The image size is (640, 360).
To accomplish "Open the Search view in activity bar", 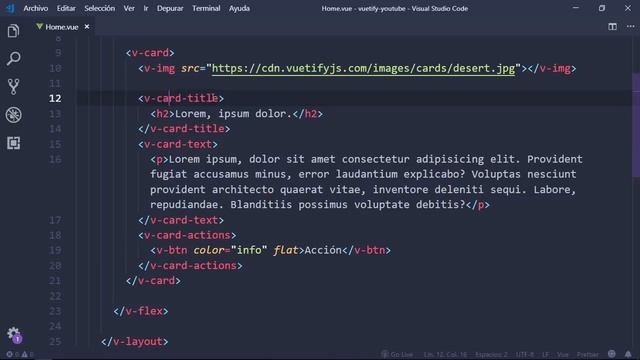I will pos(13,59).
